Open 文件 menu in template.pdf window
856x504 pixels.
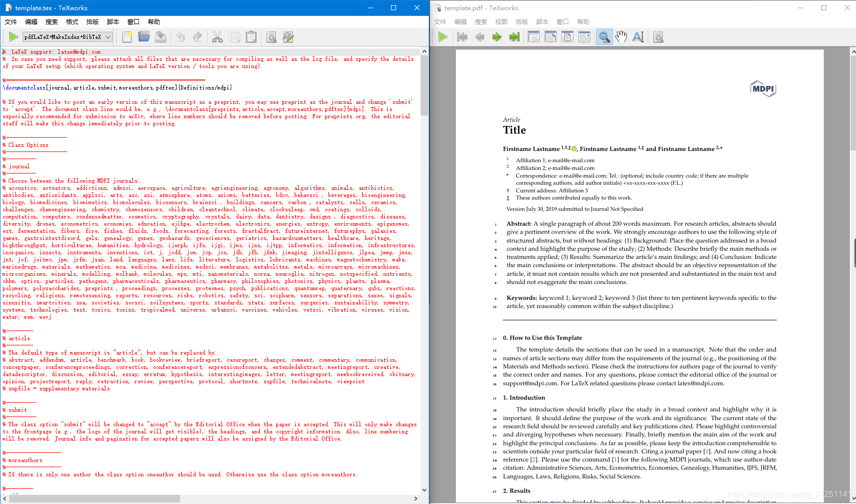pos(440,22)
